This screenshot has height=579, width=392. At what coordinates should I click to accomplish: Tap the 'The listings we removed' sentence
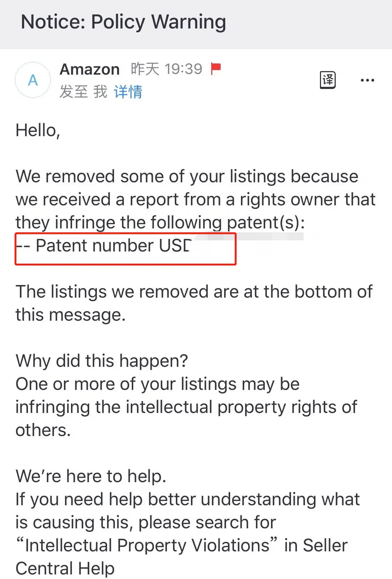pos(194,292)
